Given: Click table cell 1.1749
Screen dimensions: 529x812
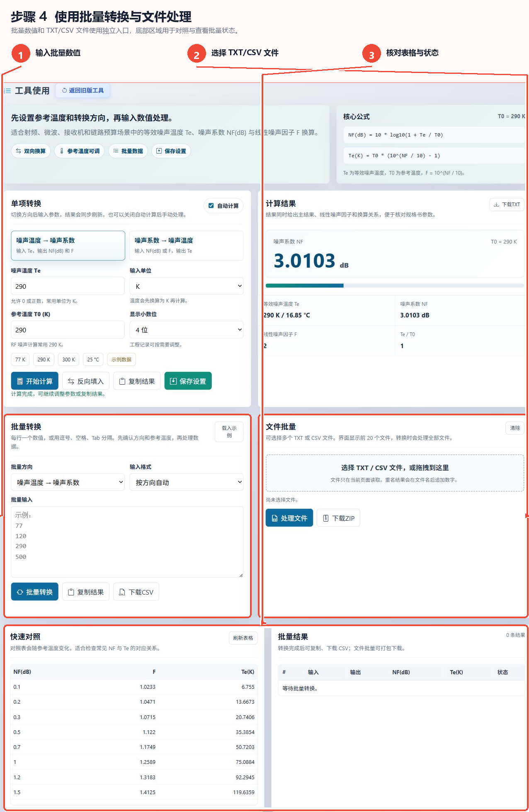Looking at the screenshot, I should (148, 747).
